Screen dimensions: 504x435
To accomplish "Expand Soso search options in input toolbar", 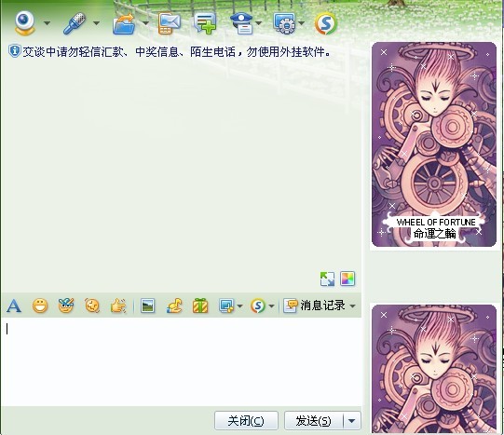I will click(x=271, y=306).
